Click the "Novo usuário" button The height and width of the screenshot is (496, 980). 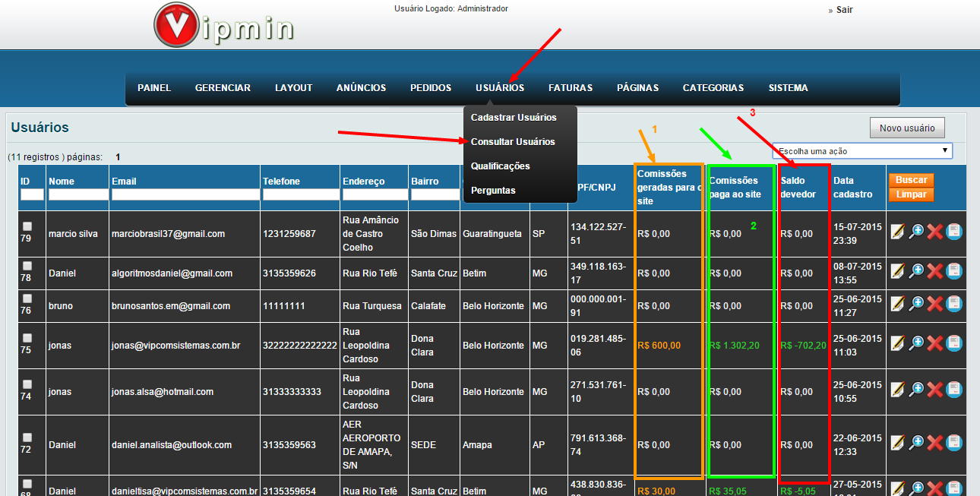907,128
